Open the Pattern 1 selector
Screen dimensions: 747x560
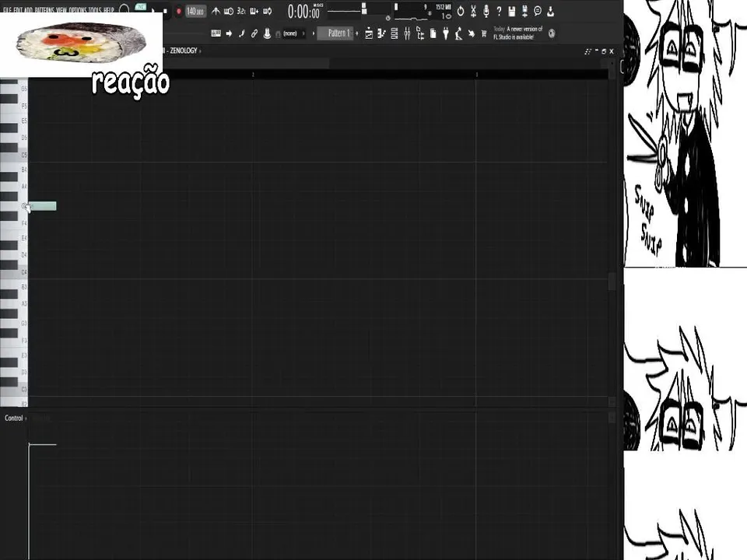point(336,33)
